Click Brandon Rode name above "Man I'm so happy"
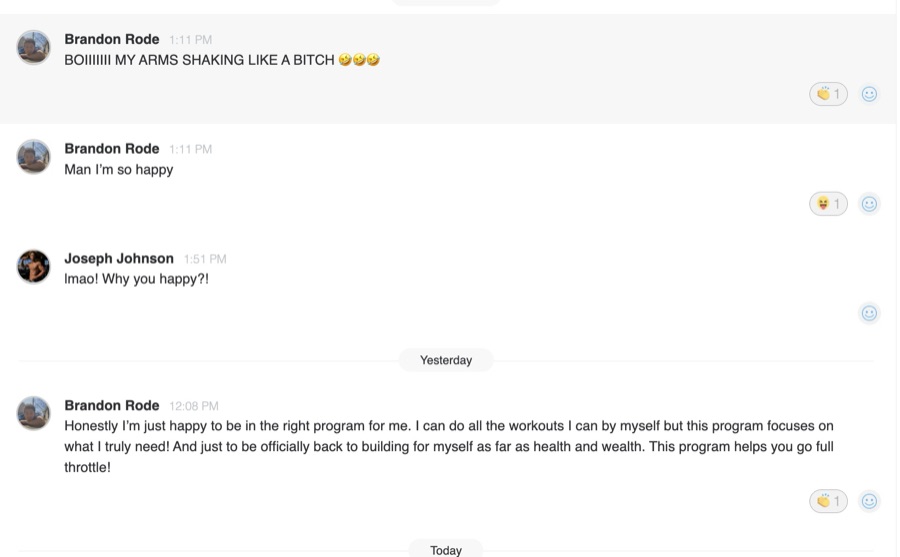 (112, 149)
